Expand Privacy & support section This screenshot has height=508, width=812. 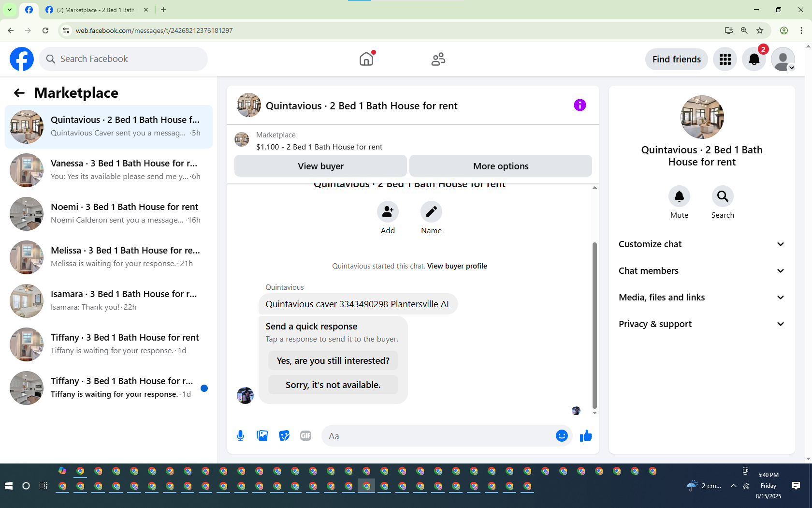702,324
